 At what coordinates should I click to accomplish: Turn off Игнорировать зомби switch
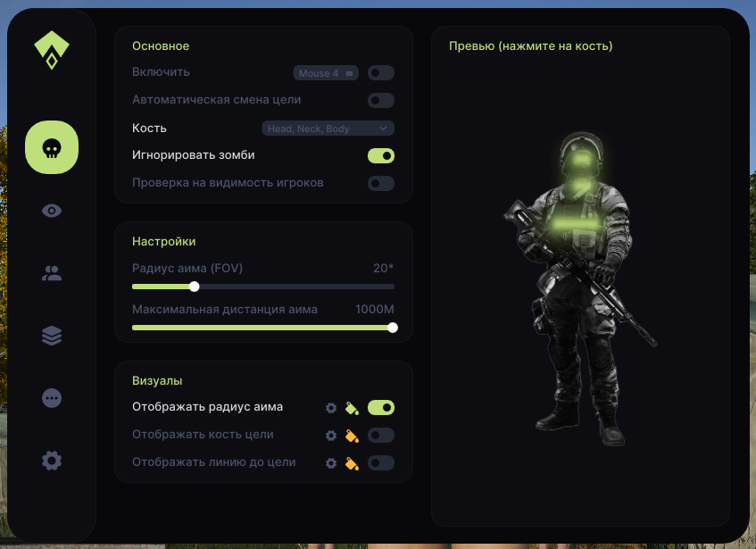[x=381, y=155]
